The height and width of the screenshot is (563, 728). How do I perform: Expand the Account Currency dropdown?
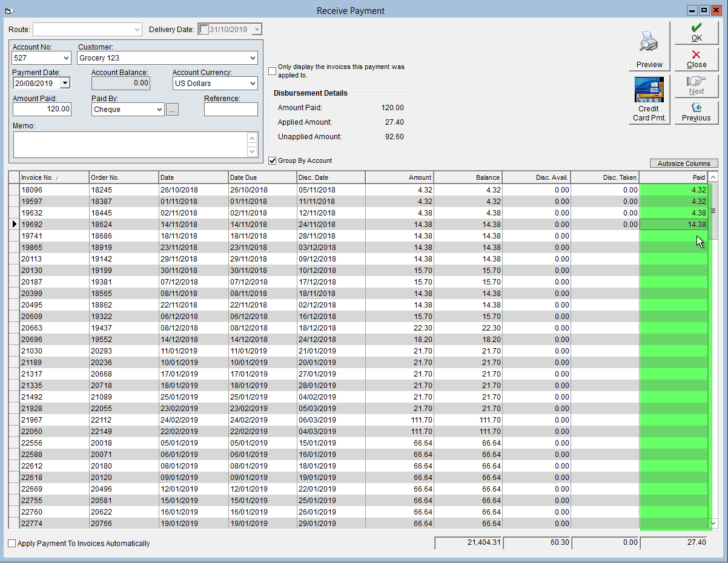tap(252, 84)
